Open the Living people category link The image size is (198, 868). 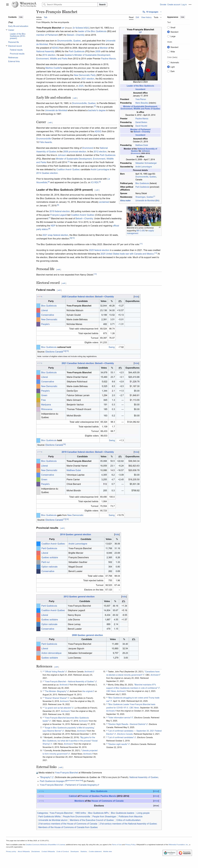143,813
